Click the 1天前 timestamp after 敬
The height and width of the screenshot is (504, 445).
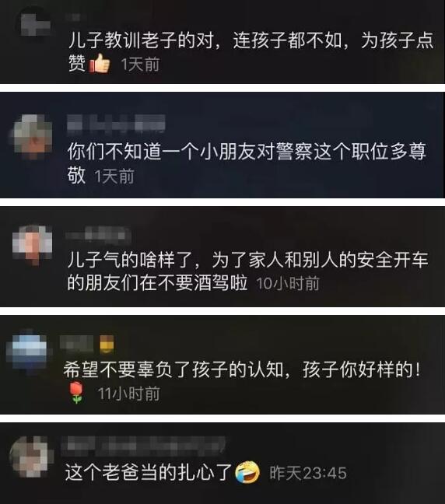[x=114, y=176]
